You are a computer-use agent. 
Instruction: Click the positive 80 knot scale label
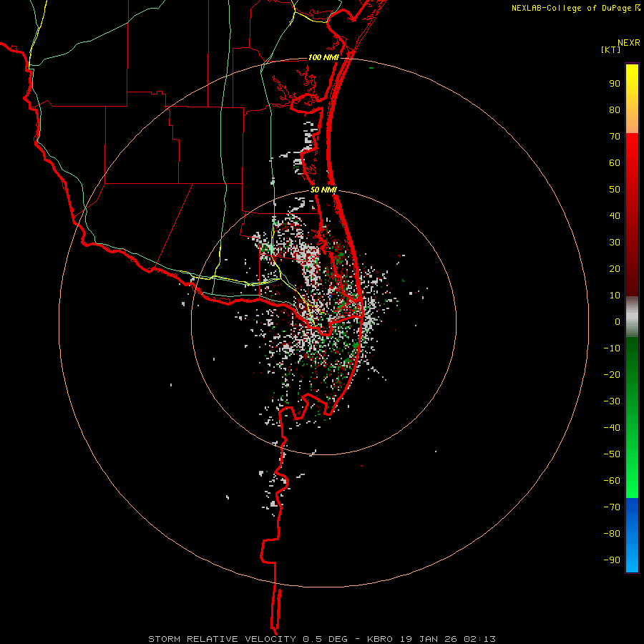[x=615, y=110]
